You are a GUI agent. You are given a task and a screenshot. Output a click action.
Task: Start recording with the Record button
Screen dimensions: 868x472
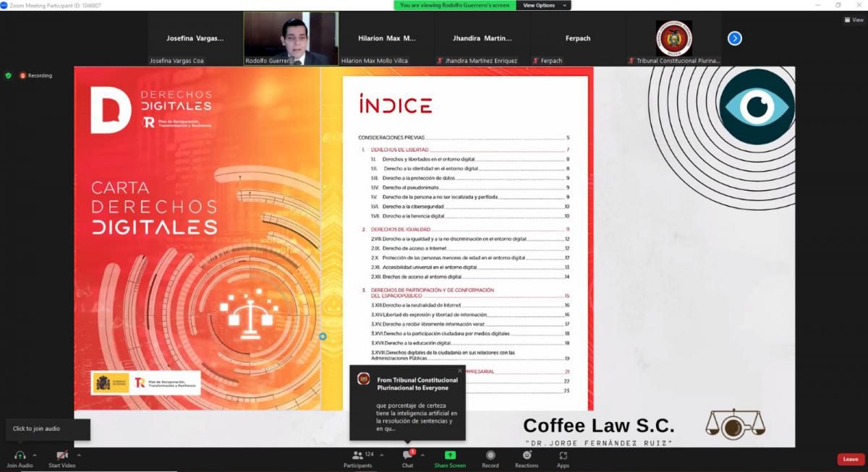490,455
